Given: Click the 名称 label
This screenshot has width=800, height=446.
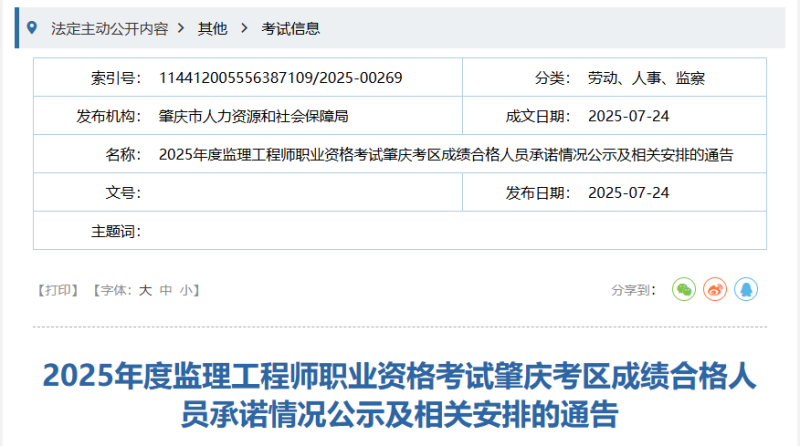Looking at the screenshot, I should pos(123,155).
